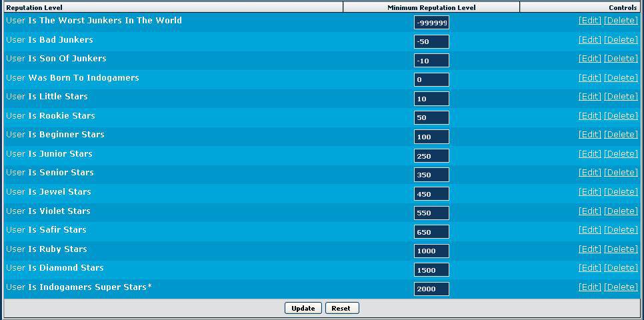This screenshot has height=320, width=644.
Task: Focus the Jewel Stars field showing 450
Action: pyautogui.click(x=431, y=194)
